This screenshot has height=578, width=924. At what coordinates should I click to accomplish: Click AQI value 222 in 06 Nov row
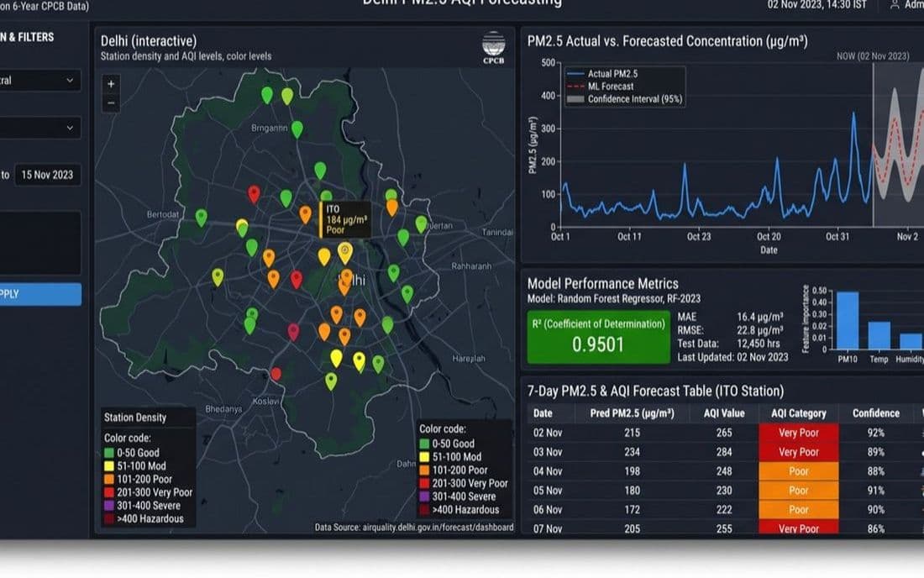[723, 510]
